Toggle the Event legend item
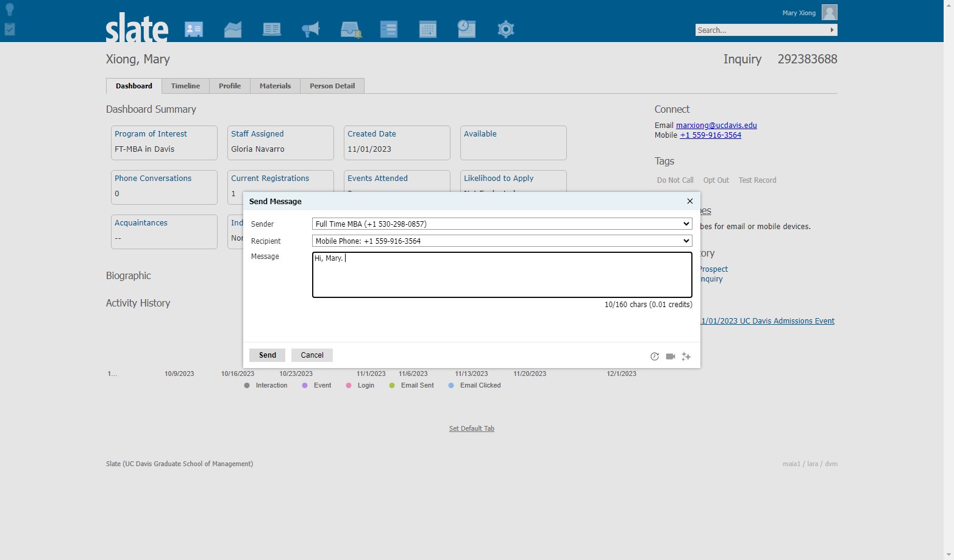 click(317, 386)
